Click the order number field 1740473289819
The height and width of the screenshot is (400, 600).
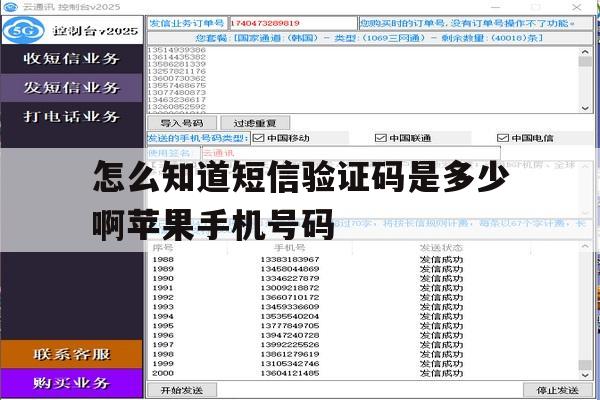pyautogui.click(x=293, y=23)
